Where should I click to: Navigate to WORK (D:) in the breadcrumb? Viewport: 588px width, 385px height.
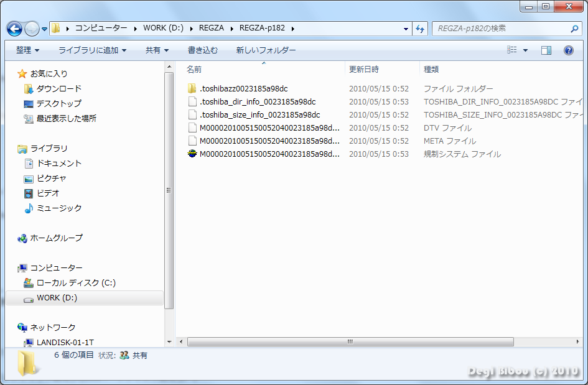(164, 28)
